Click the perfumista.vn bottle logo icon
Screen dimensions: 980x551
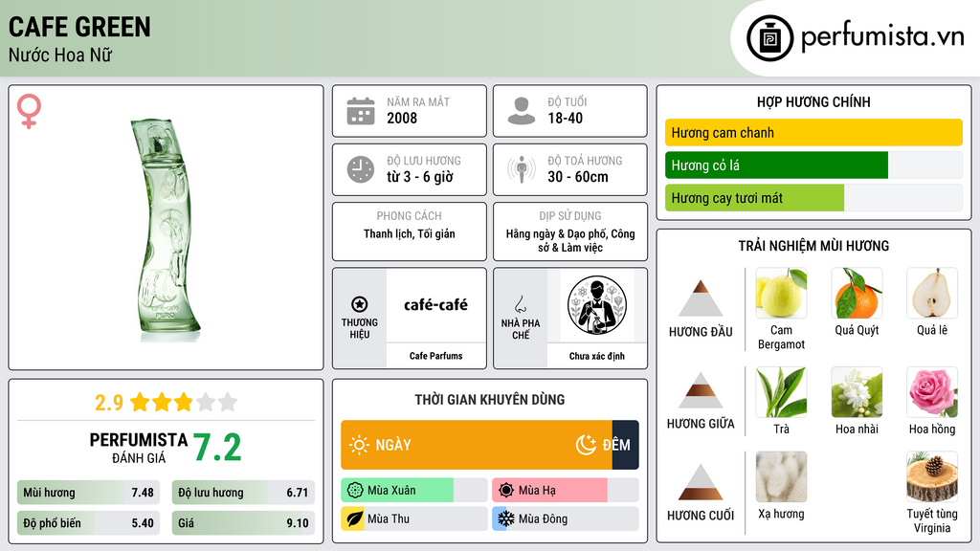[769, 38]
